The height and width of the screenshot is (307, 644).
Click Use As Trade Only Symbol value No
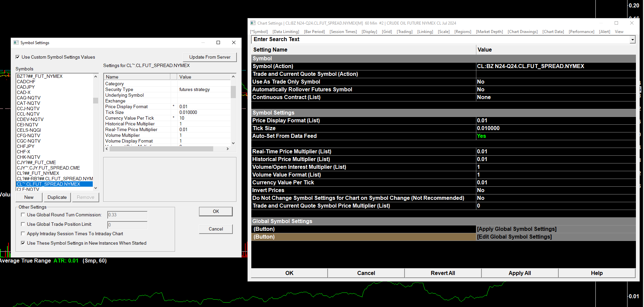click(x=481, y=82)
